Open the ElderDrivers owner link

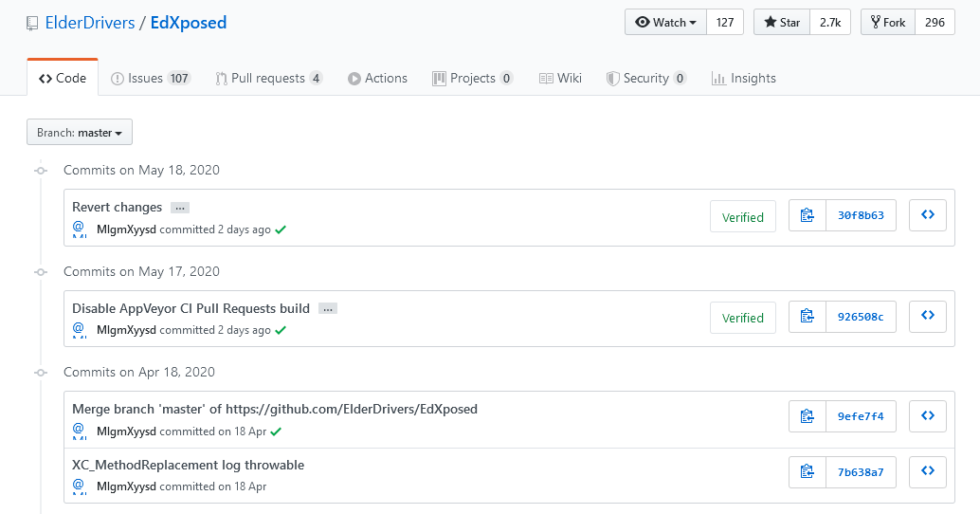click(90, 23)
